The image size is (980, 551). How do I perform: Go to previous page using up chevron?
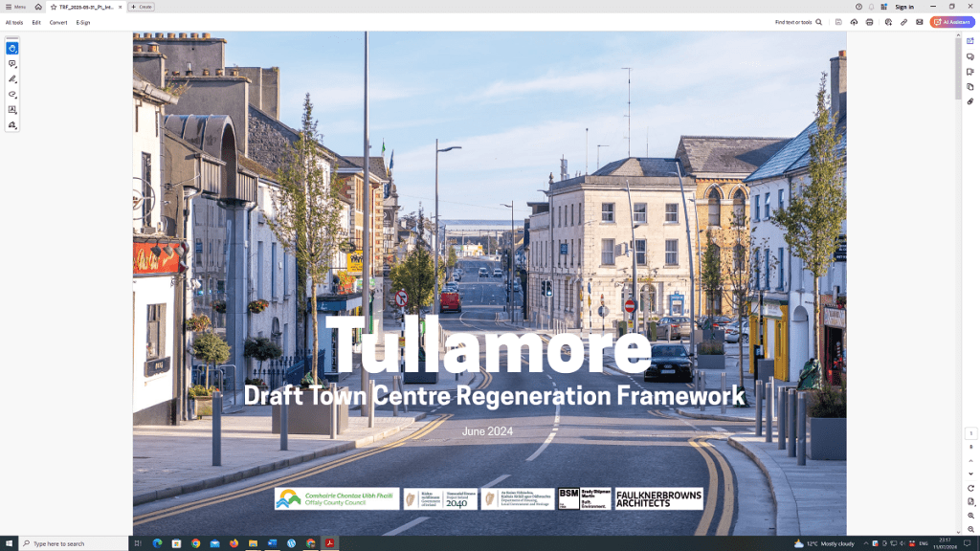pyautogui.click(x=970, y=458)
